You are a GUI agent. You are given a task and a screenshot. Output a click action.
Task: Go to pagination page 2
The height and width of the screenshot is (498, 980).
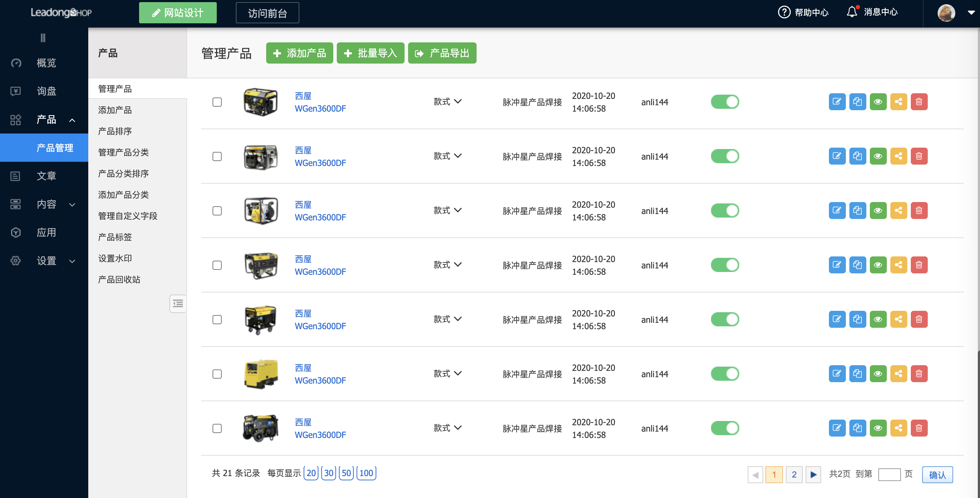coord(794,474)
